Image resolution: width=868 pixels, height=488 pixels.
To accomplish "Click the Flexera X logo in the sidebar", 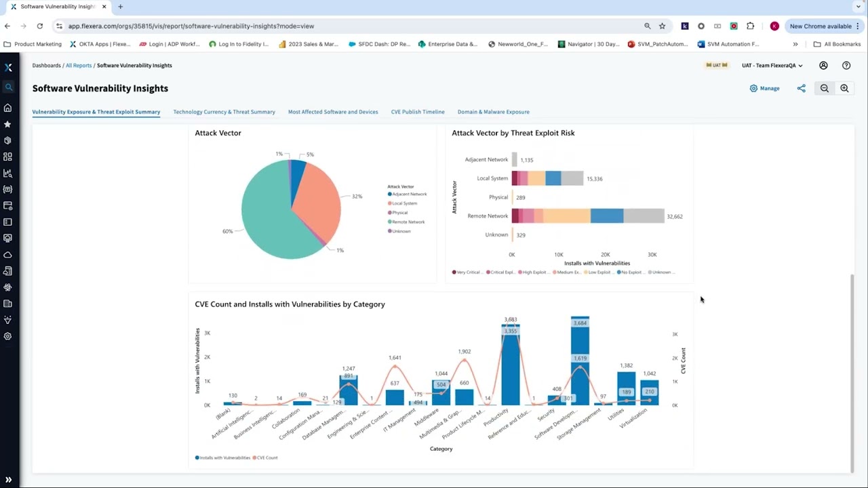I will coord(8,67).
